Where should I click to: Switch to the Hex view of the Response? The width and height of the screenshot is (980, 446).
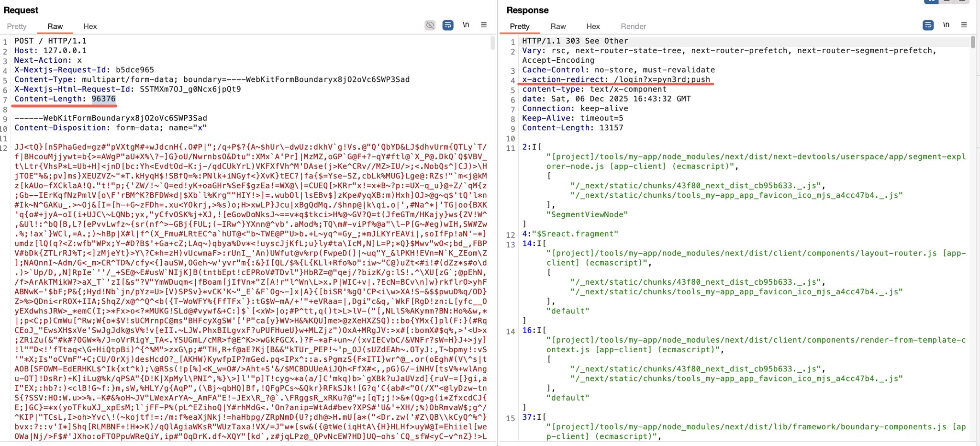(593, 26)
